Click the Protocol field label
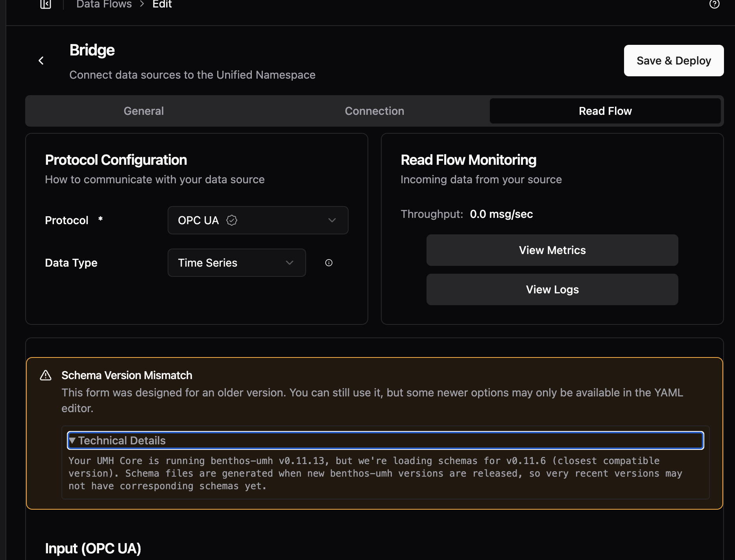Viewport: 735px width, 560px height. (x=66, y=220)
